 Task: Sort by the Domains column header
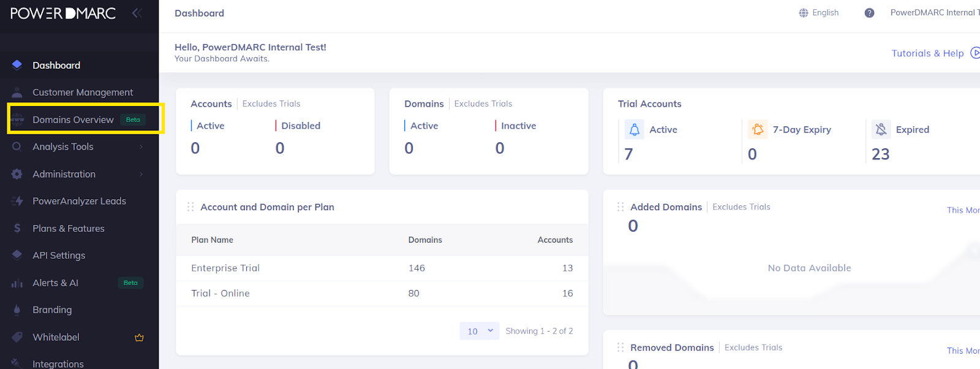pyautogui.click(x=425, y=240)
